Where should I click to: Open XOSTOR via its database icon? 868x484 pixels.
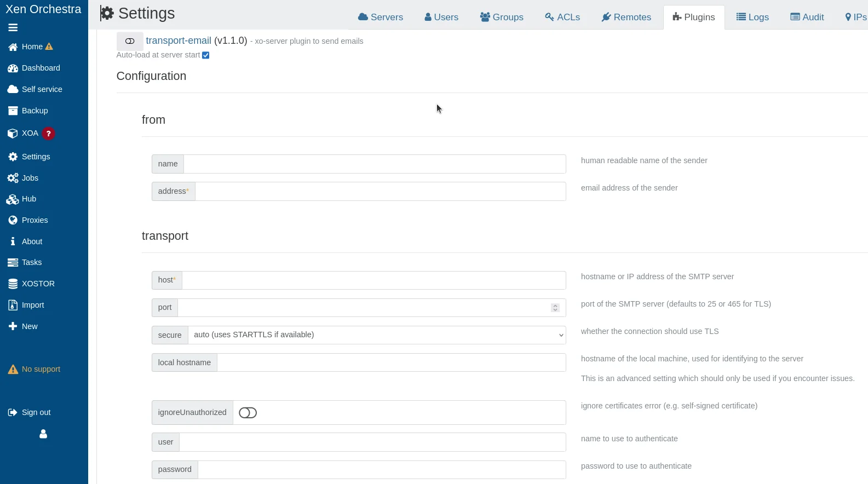coord(13,284)
